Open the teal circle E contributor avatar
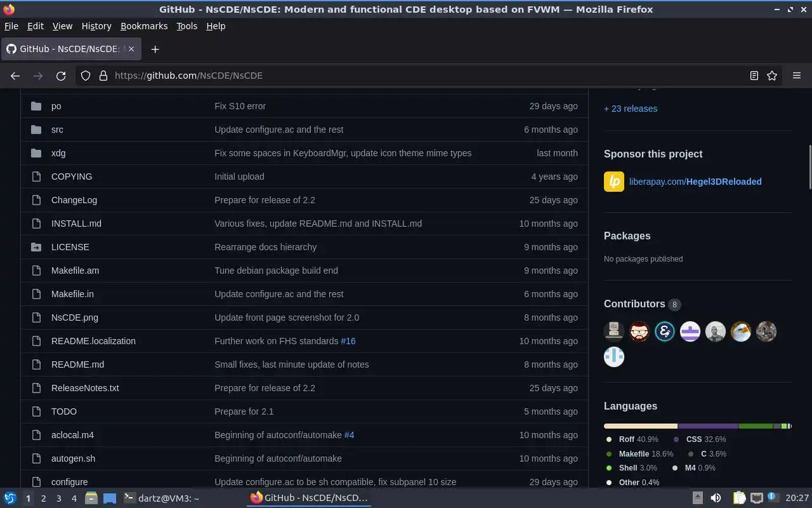 pyautogui.click(x=665, y=331)
